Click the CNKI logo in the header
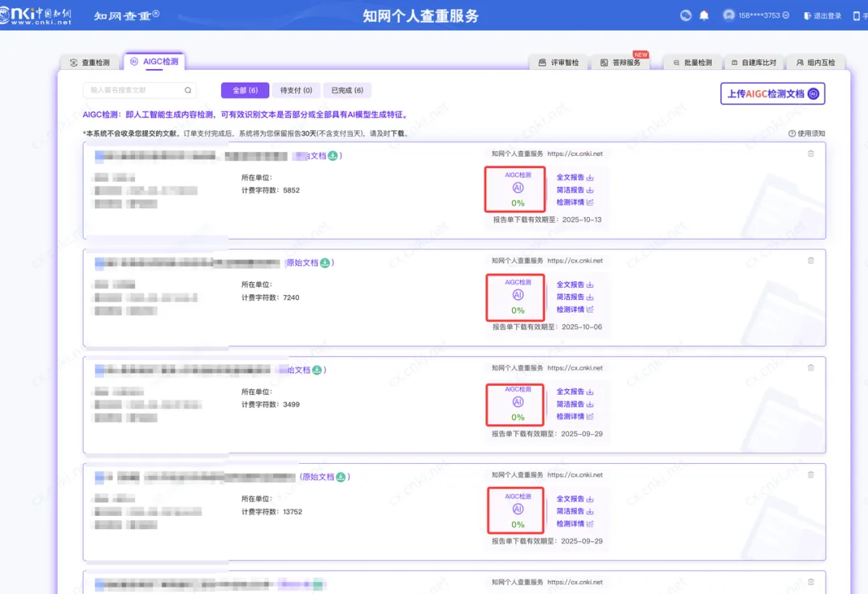 coord(36,15)
